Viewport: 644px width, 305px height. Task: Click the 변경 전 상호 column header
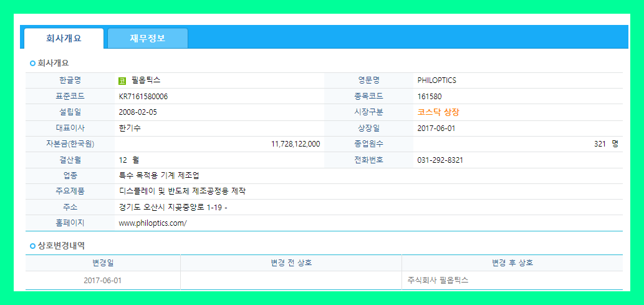tap(291, 263)
